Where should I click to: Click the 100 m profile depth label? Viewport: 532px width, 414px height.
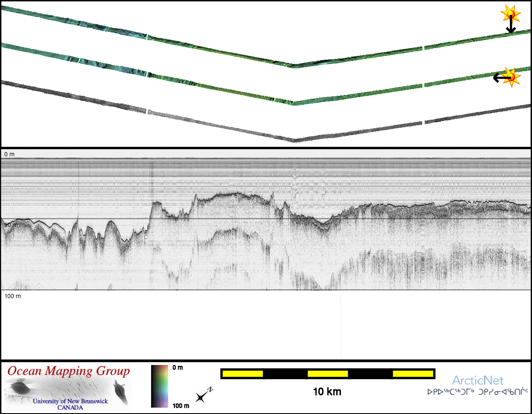tap(12, 296)
